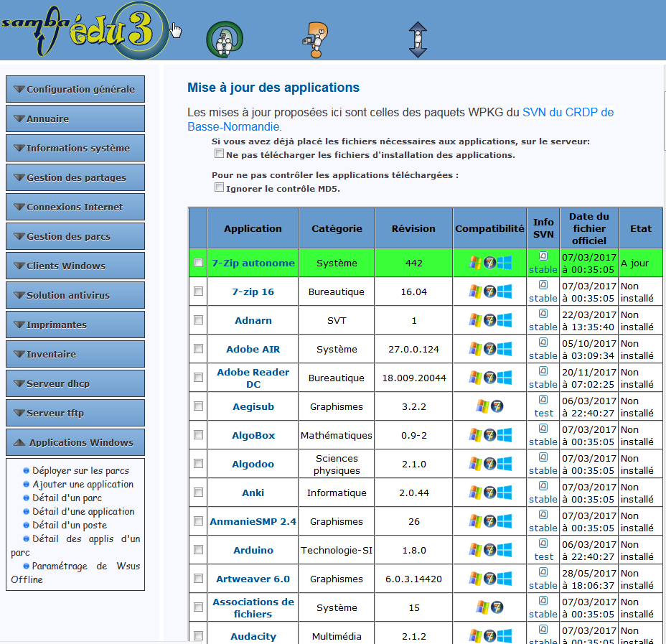Click Windows 10 icon in 7-Zip autonome row

click(505, 263)
